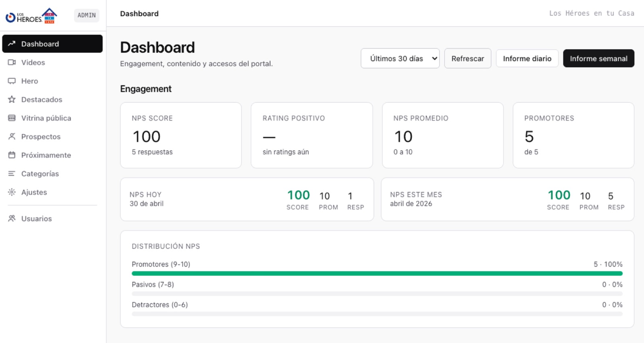This screenshot has height=343, width=644.
Task: Click the Usuarios people icon
Action: point(12,218)
